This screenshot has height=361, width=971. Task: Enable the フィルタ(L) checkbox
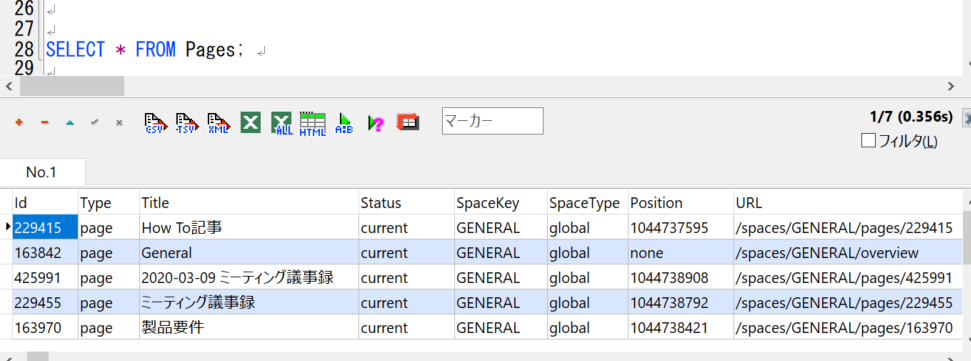[x=868, y=141]
